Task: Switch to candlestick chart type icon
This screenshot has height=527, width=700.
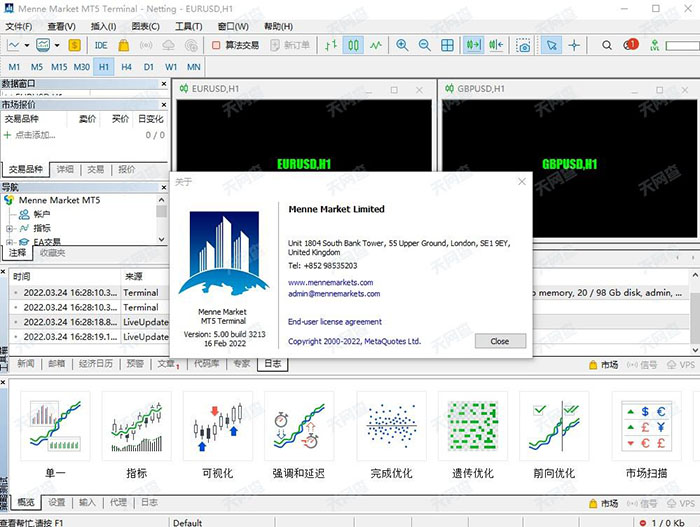Action: (353, 45)
